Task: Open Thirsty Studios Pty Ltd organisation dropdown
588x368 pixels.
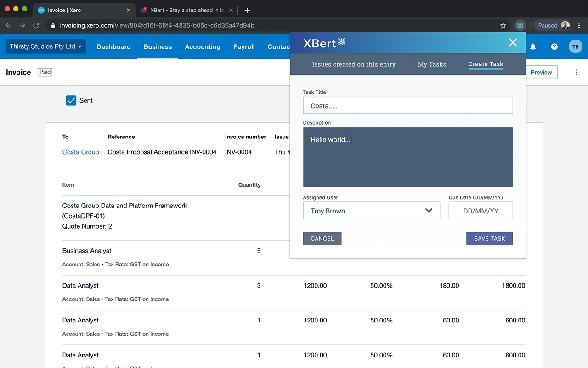Action: [45, 46]
